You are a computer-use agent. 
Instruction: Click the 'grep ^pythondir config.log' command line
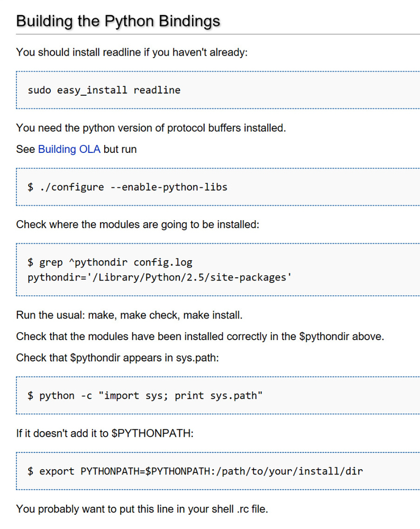point(110,262)
